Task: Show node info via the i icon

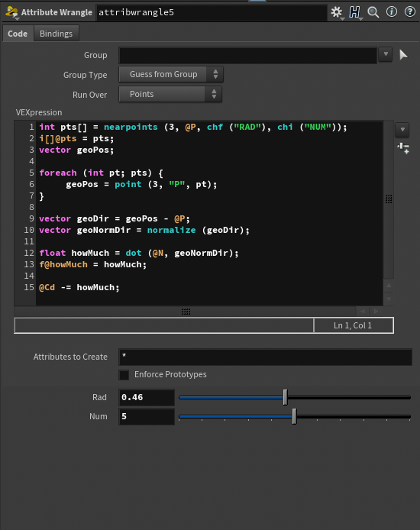Action: pyautogui.click(x=392, y=12)
